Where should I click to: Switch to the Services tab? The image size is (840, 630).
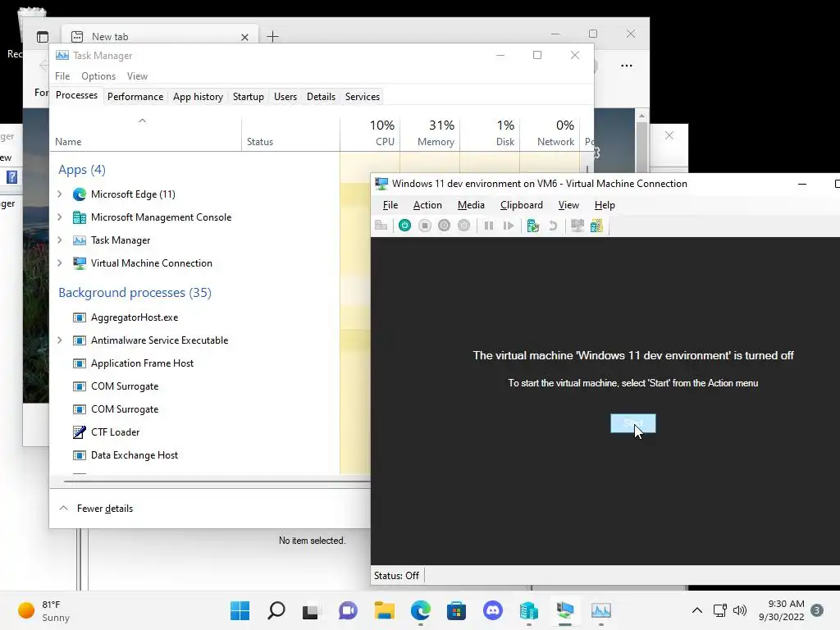pyautogui.click(x=362, y=97)
